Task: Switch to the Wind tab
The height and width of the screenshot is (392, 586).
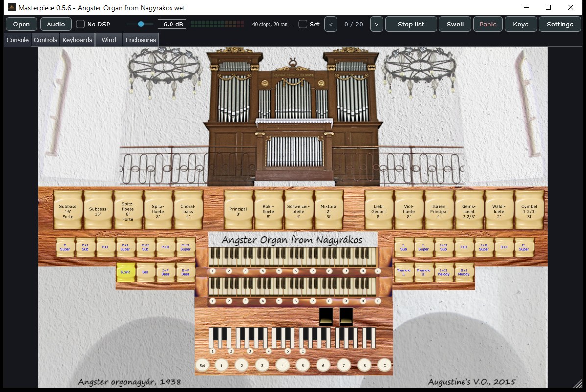Action: point(109,40)
